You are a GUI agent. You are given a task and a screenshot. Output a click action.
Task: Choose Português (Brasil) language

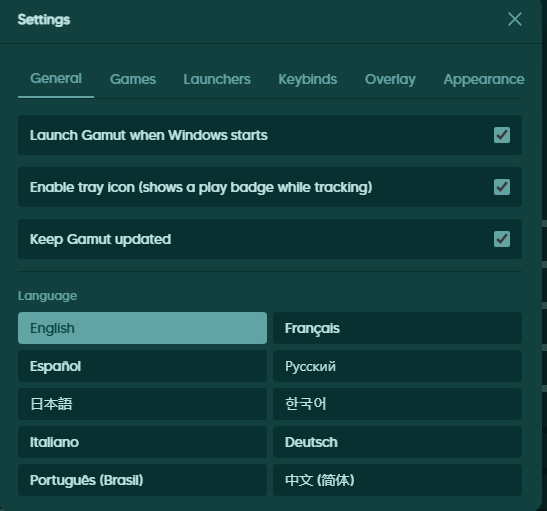(142, 480)
